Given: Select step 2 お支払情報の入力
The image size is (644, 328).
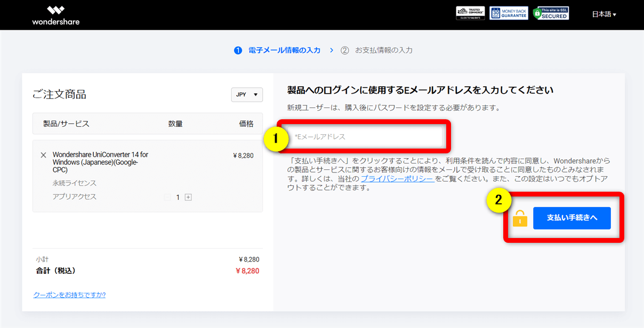Looking at the screenshot, I should tap(377, 50).
